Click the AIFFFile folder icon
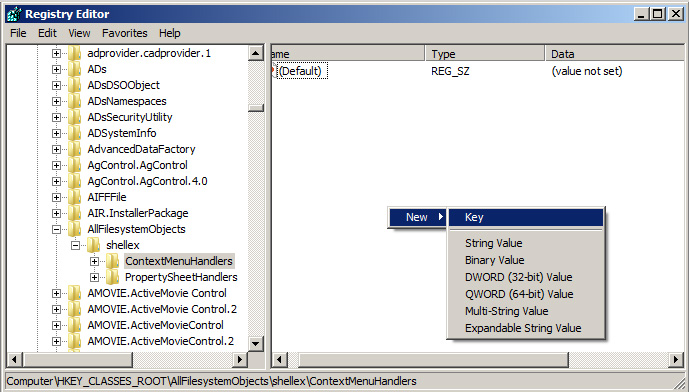Image resolution: width=689 pixels, height=392 pixels. 74,197
